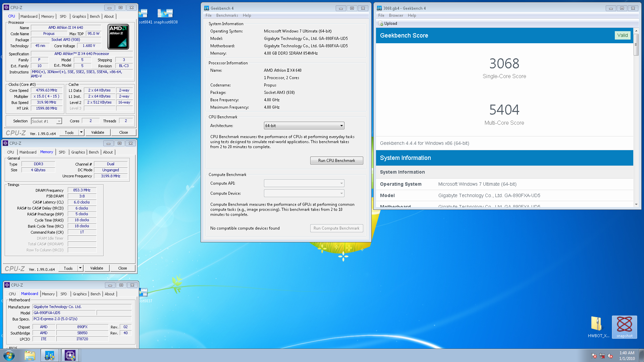The image size is (644, 362).
Task: Click Run Compute Benchmark button
Action: pos(336,228)
